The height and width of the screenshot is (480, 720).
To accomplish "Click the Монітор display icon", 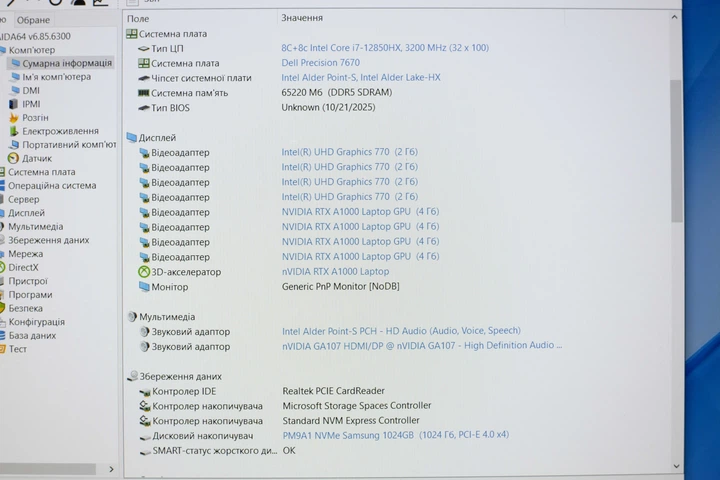I will [x=144, y=287].
